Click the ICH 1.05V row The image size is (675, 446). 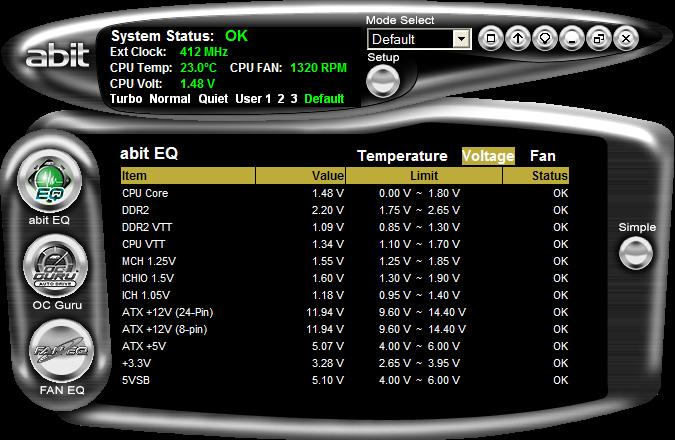(344, 295)
